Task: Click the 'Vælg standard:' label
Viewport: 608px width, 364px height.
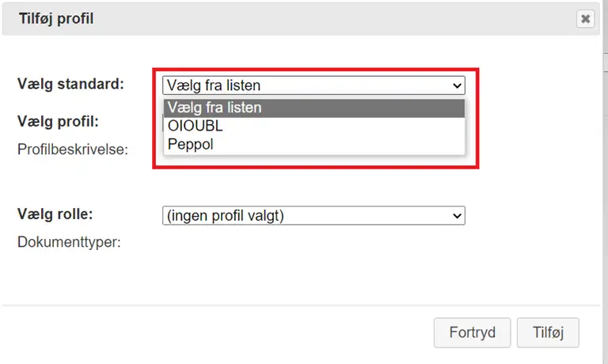Action: tap(70, 83)
